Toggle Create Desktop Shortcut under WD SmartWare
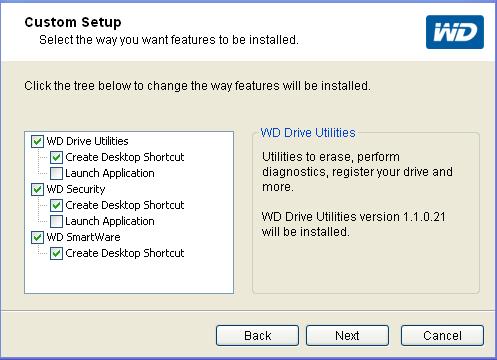 pyautogui.click(x=56, y=253)
